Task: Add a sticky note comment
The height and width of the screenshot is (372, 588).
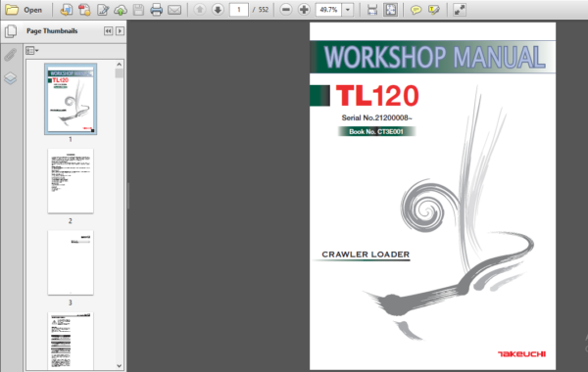Action: pyautogui.click(x=416, y=10)
